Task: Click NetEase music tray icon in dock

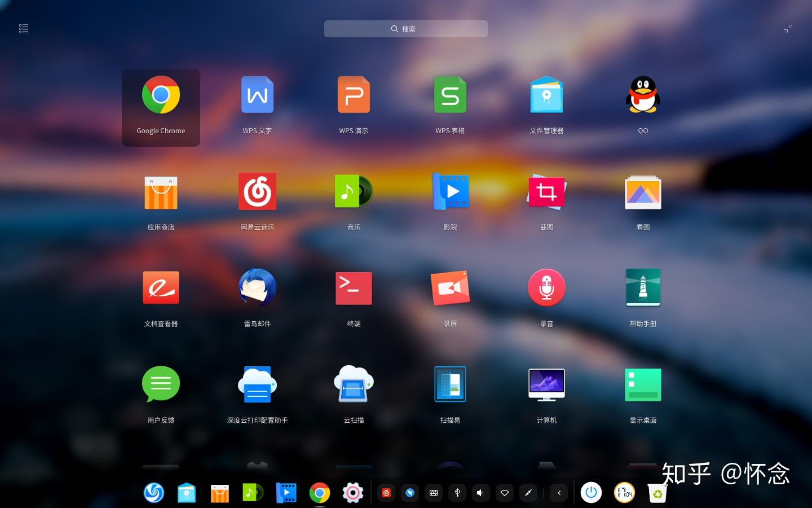Action: tap(386, 493)
